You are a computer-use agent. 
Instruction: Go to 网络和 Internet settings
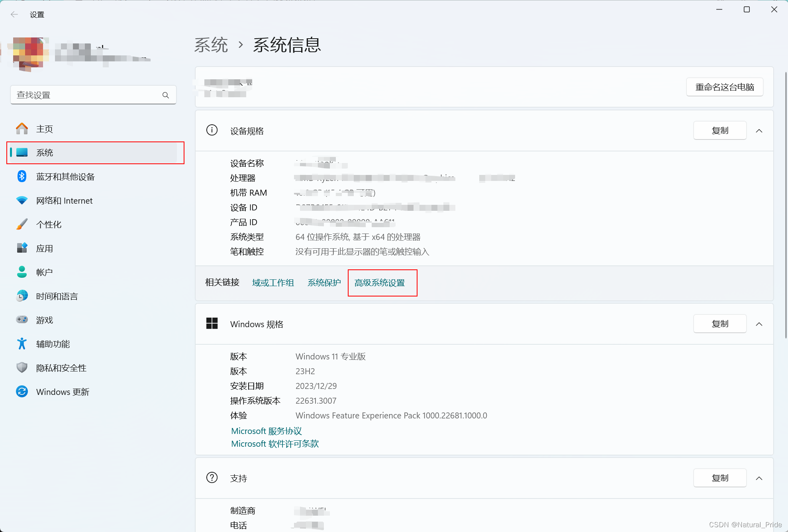tap(64, 201)
